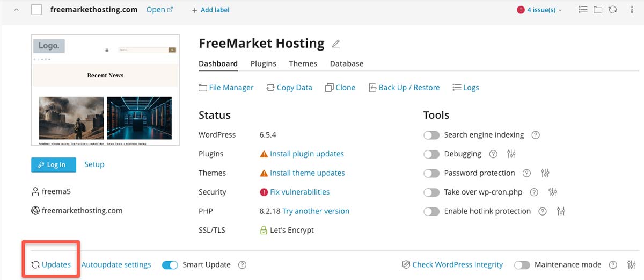Switch to the Plugins tab

tap(263, 63)
